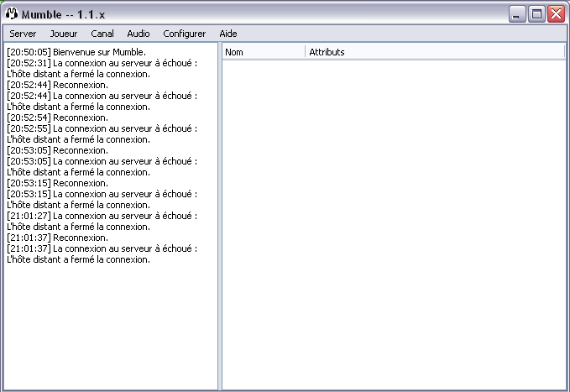Click the 'Mumble -- 1.1.x' window title
Viewport: 570px width, 392px height.
pos(63,14)
